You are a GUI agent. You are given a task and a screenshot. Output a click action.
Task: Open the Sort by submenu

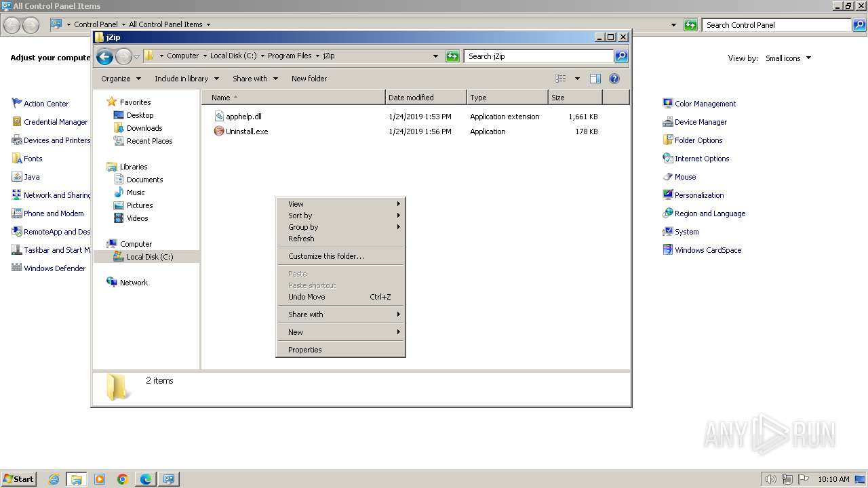pyautogui.click(x=340, y=216)
